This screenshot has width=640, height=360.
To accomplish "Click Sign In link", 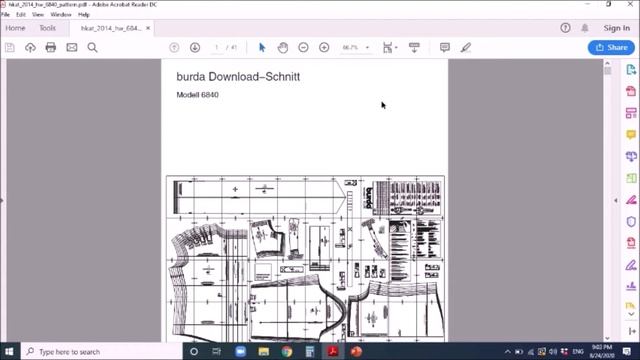I will 617,28.
